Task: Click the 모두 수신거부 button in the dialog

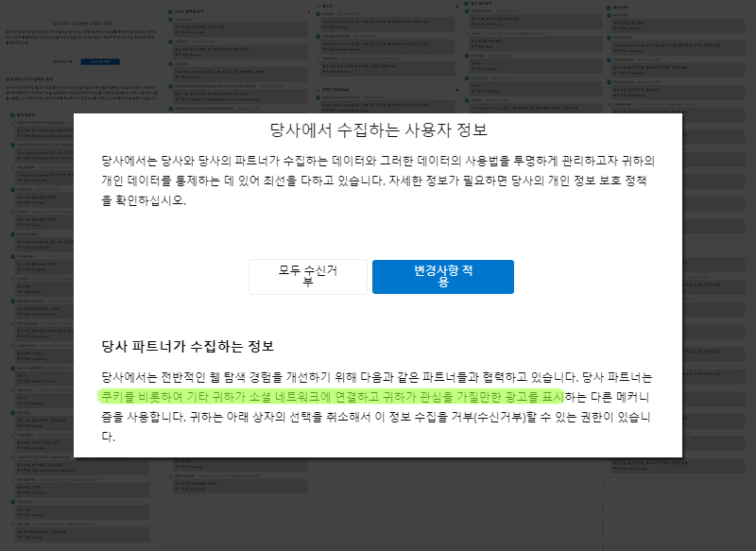Action: [307, 276]
